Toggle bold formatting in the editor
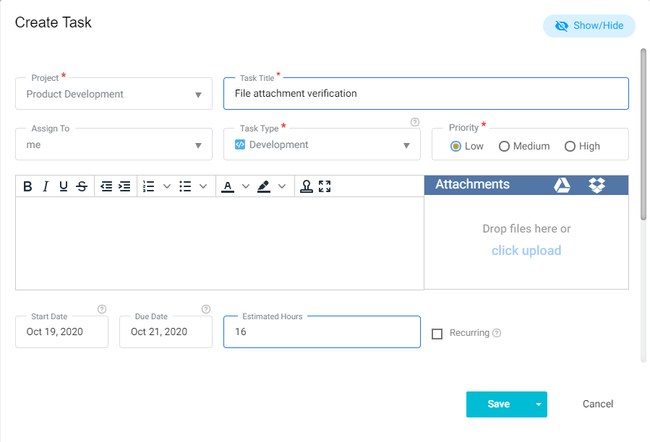Screen dimensions: 650x442 pos(28,186)
